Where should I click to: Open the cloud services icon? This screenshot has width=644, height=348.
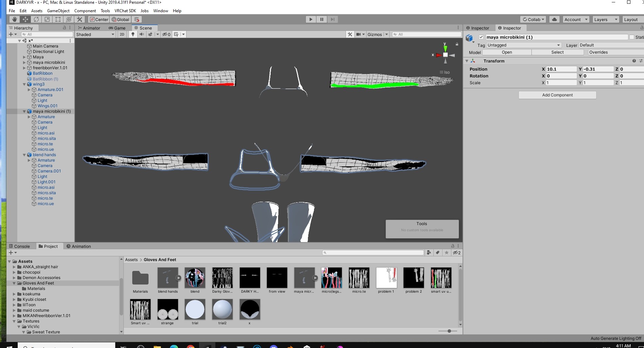coord(554,19)
